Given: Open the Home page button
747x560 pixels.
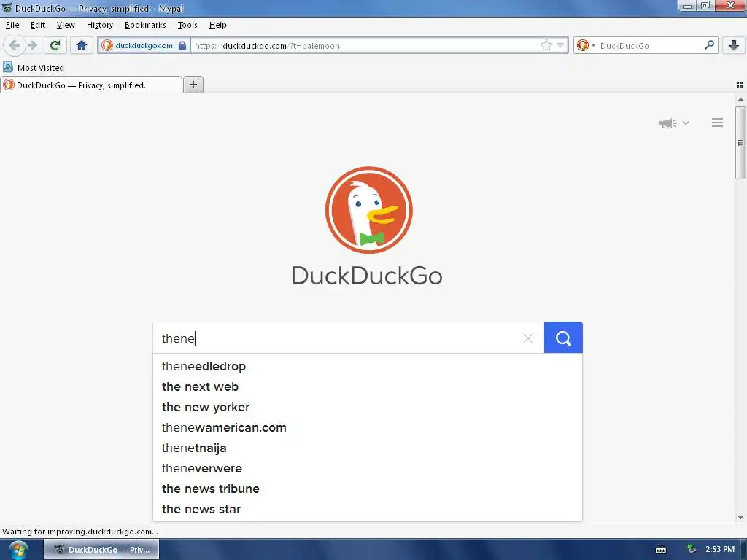Looking at the screenshot, I should 82,45.
